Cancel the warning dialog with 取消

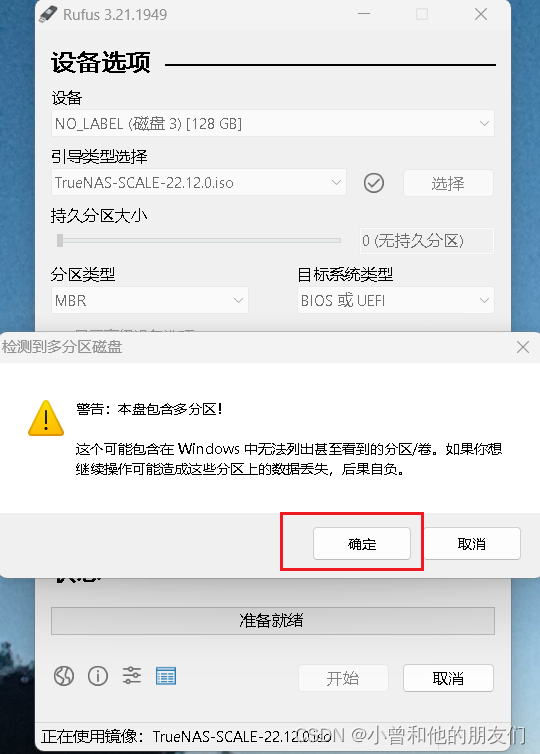pyautogui.click(x=472, y=544)
